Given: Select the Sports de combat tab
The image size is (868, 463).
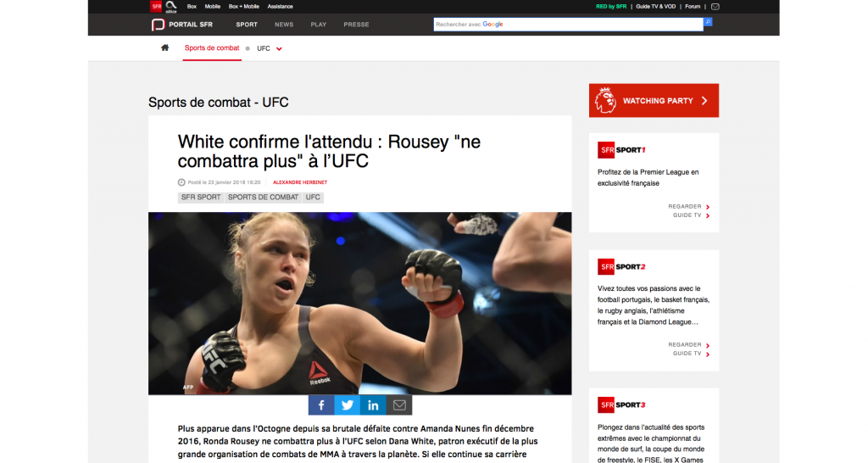Looking at the screenshot, I should tap(212, 48).
